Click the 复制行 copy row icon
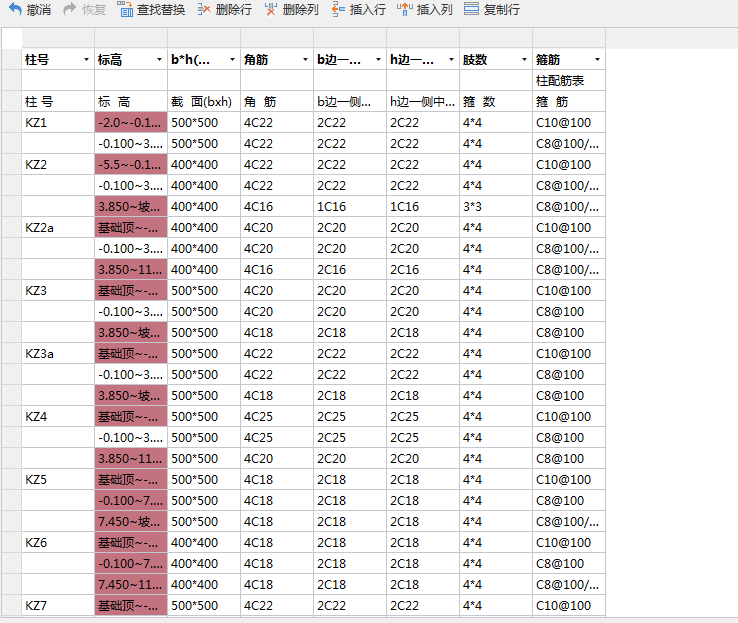Image resolution: width=738 pixels, height=623 pixels. pyautogui.click(x=471, y=9)
